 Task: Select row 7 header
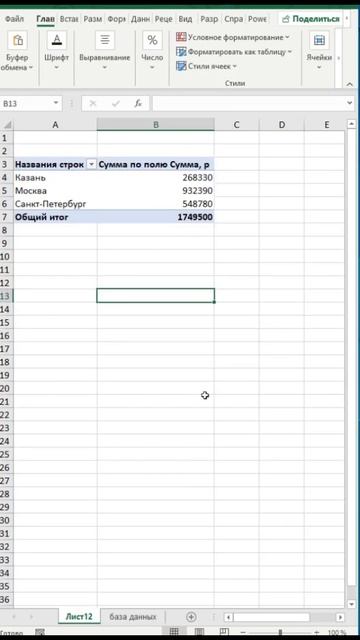(x=6, y=217)
